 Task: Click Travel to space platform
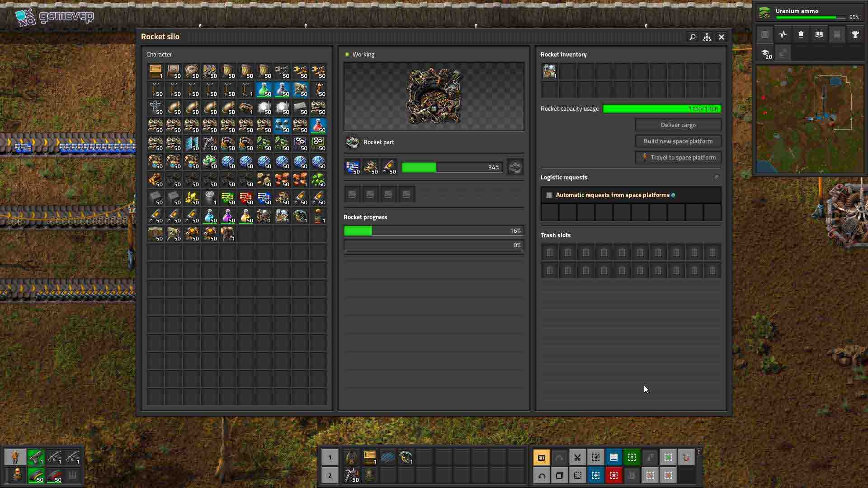point(678,158)
